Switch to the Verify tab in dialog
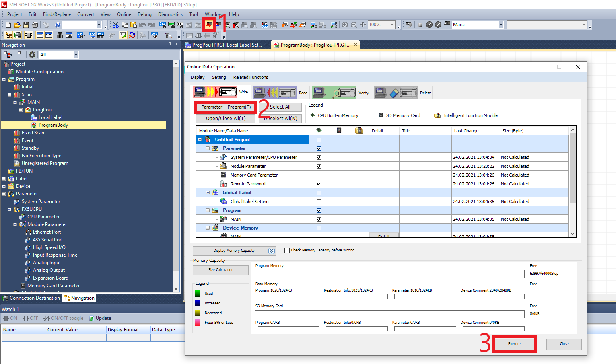The width and height of the screenshot is (616, 364). click(341, 93)
